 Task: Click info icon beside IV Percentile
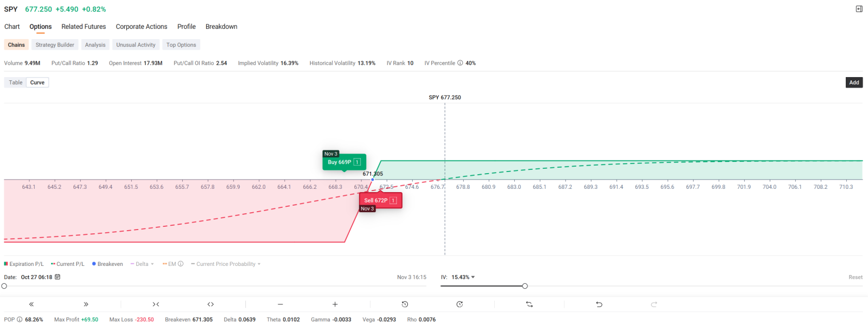click(x=460, y=63)
